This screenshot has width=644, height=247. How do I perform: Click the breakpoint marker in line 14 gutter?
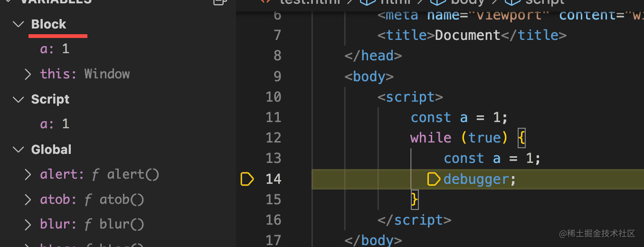[x=247, y=179]
